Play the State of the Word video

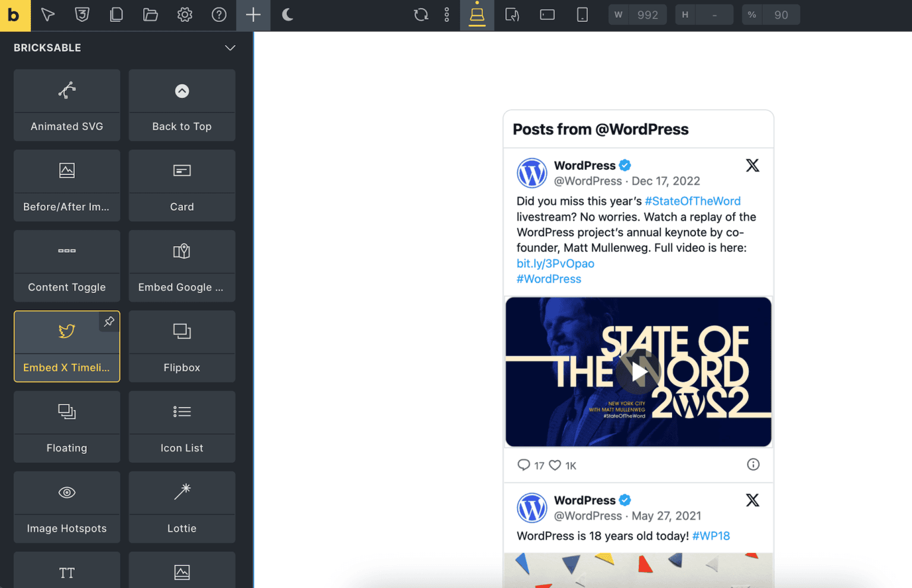[638, 372]
